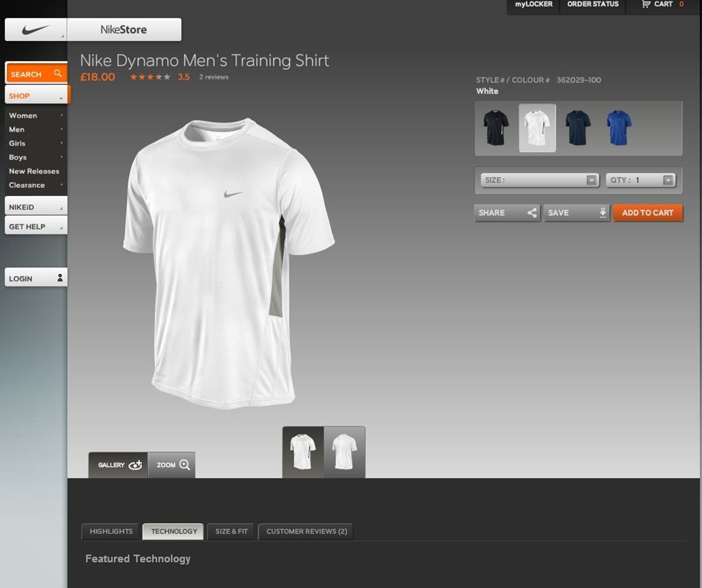Expand the NIKEiD menu

36,207
